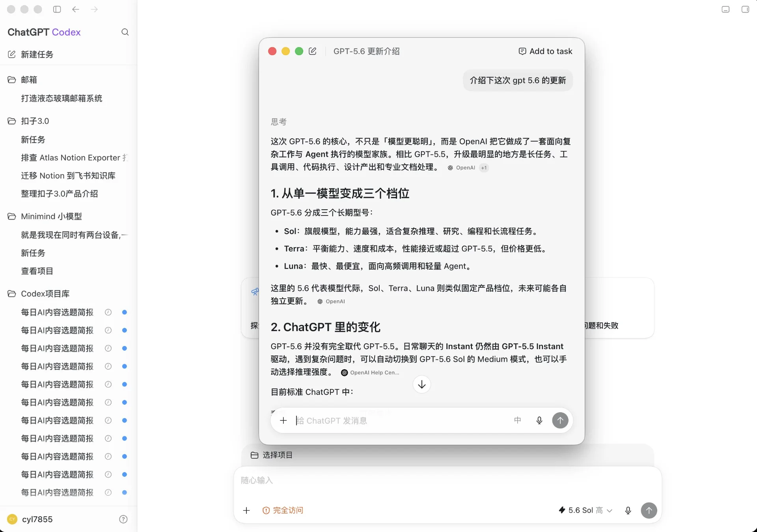757x532 pixels.
Task: Open user account cyl7855
Action: (x=30, y=519)
